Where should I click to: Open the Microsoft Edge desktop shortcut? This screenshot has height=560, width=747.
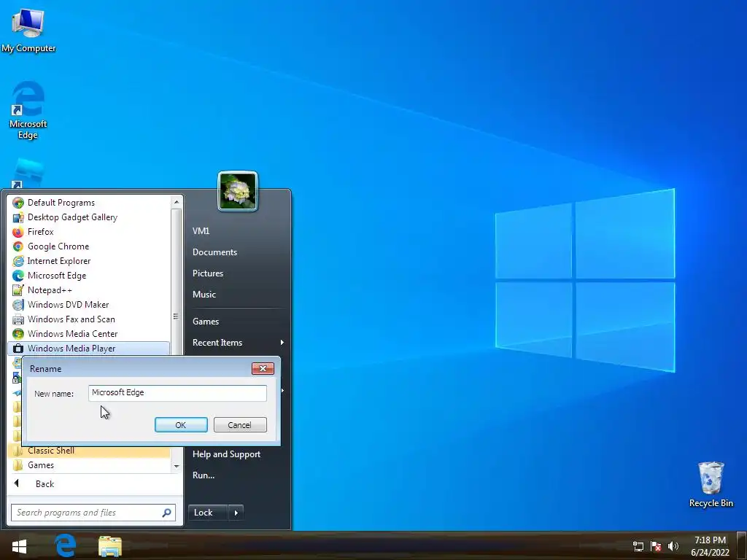coord(28,109)
